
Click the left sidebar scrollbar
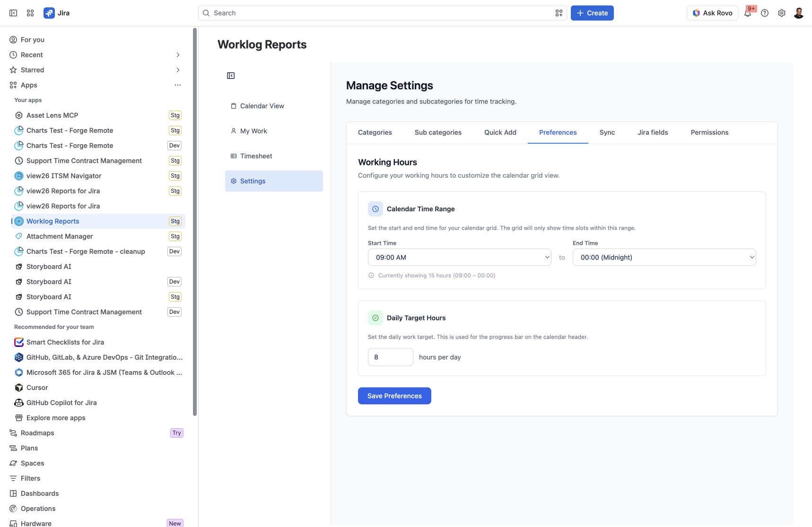pyautogui.click(x=194, y=222)
